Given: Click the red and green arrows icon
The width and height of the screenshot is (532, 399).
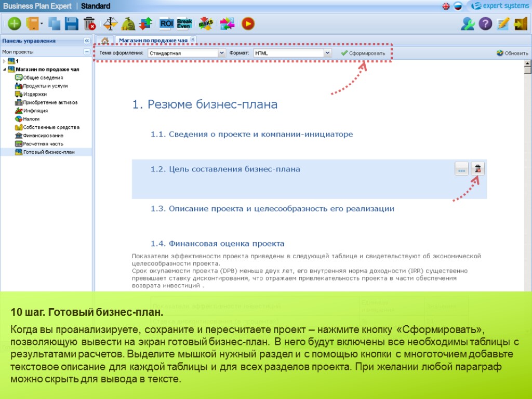Looking at the screenshot, I should [146, 24].
